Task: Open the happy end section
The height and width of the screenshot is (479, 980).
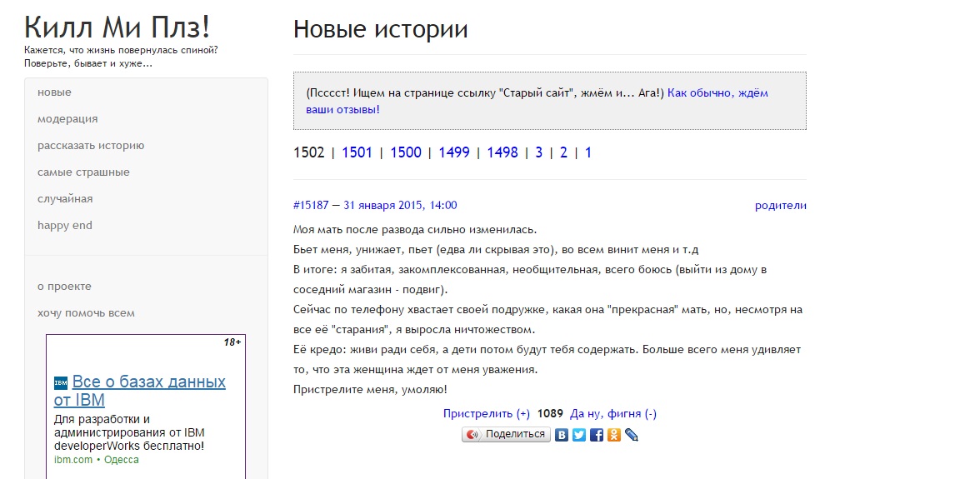Action: click(x=65, y=226)
